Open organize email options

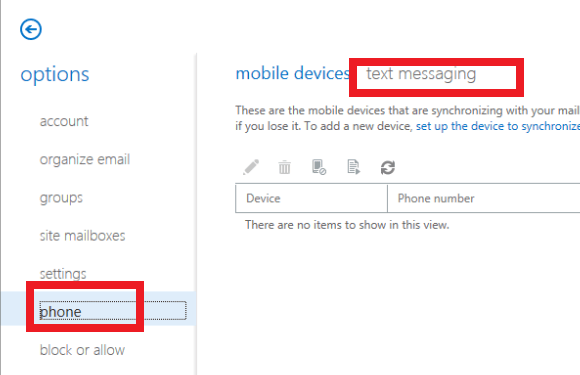(85, 160)
